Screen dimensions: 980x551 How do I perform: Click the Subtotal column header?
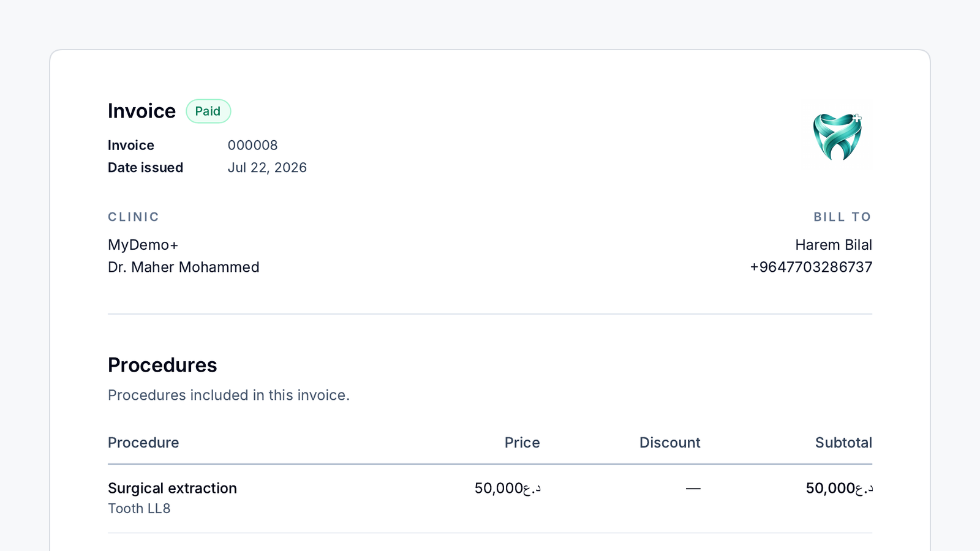[x=843, y=443]
